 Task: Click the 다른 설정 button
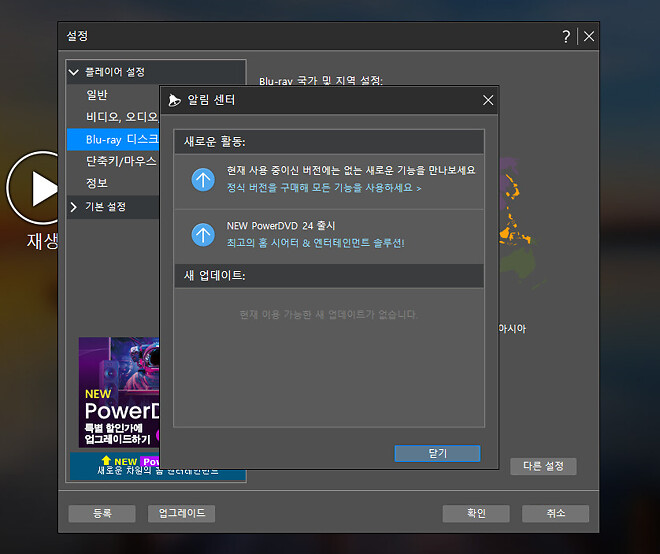coord(543,466)
